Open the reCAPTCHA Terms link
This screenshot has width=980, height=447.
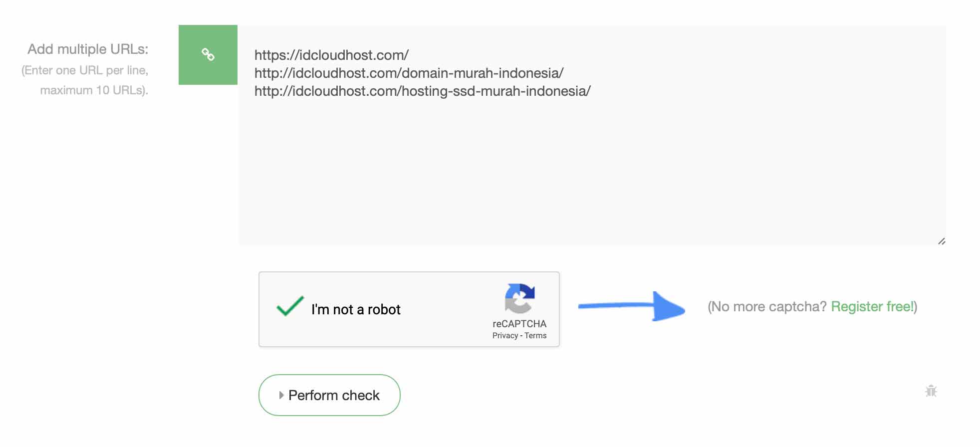click(535, 336)
